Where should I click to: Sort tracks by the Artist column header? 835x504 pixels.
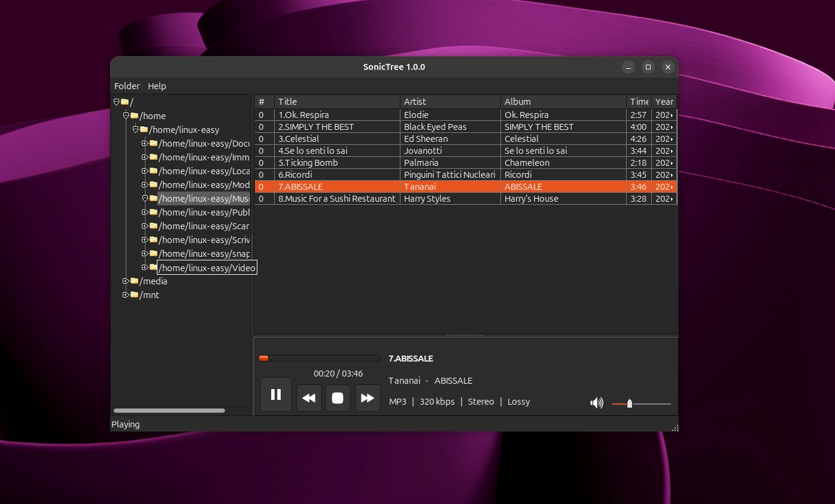[x=450, y=102]
